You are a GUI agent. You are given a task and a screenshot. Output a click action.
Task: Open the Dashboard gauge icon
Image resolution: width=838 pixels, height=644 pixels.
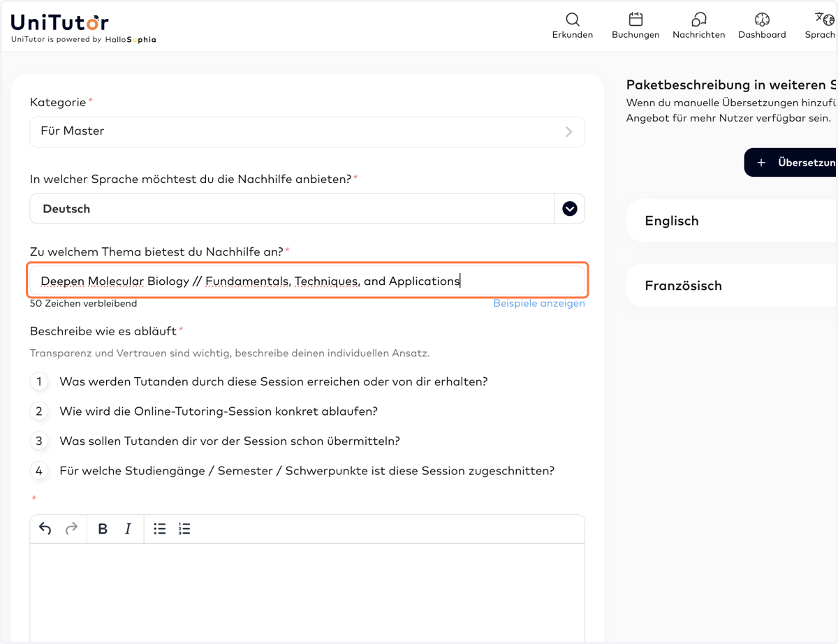click(x=762, y=19)
